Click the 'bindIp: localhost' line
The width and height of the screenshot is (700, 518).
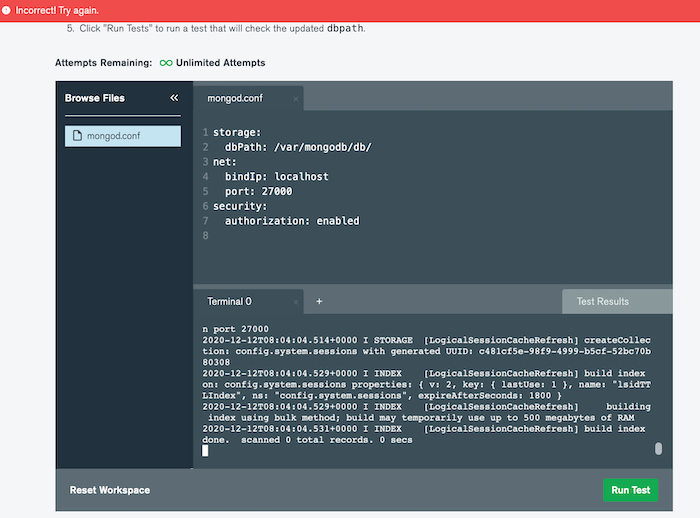(276, 176)
